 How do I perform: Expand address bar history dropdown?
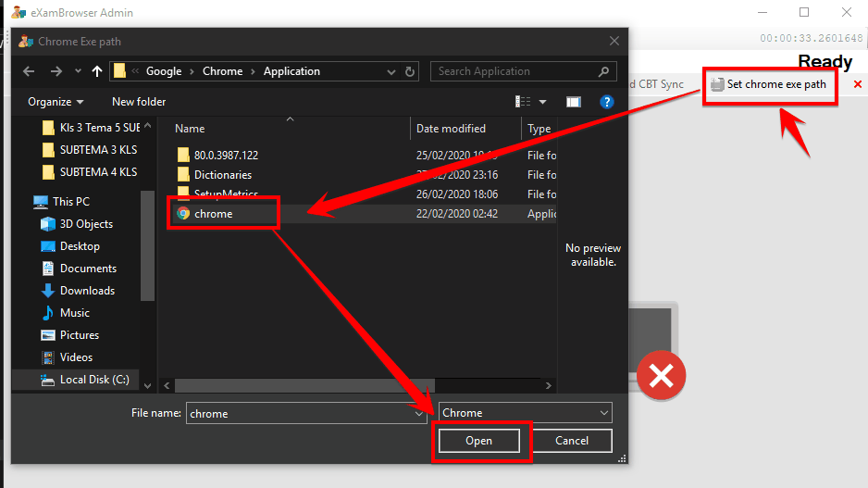click(x=391, y=71)
